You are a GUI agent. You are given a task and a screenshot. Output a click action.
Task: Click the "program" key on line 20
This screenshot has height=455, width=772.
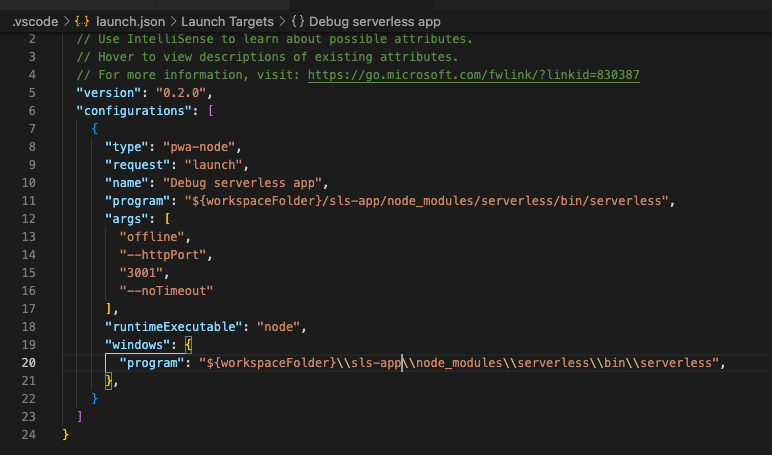pyautogui.click(x=152, y=363)
